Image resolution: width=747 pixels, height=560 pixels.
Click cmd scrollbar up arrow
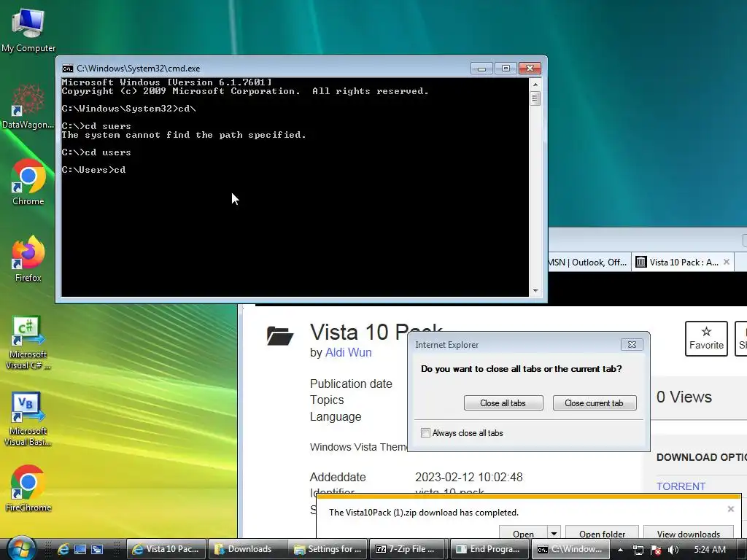tap(535, 85)
